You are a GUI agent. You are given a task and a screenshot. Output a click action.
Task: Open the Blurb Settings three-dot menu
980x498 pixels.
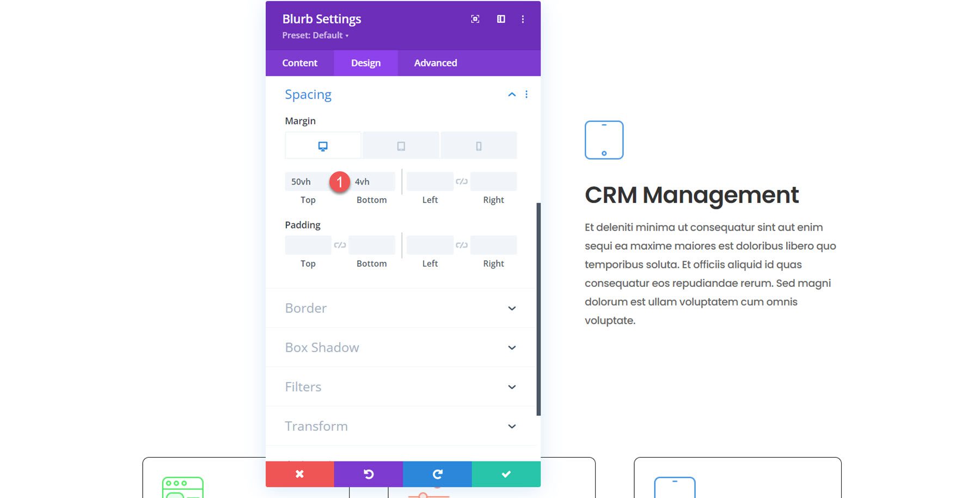point(523,19)
